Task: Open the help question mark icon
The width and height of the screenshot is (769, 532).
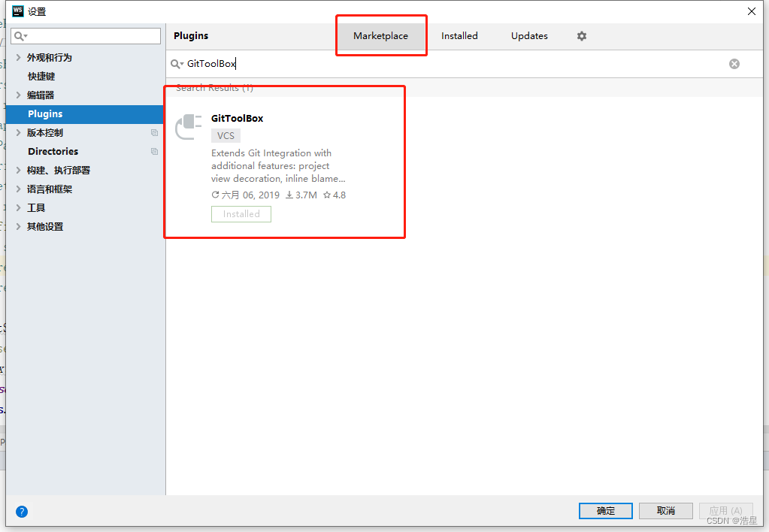Action: click(22, 512)
